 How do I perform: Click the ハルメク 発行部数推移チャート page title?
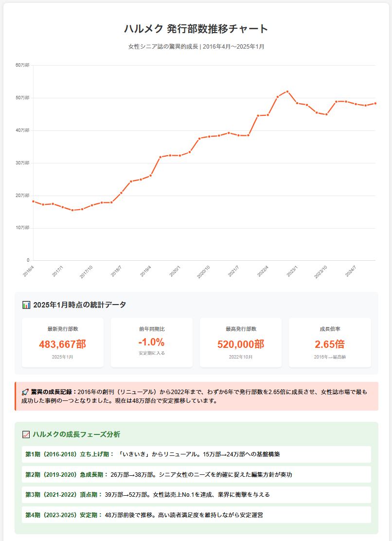pos(196,29)
